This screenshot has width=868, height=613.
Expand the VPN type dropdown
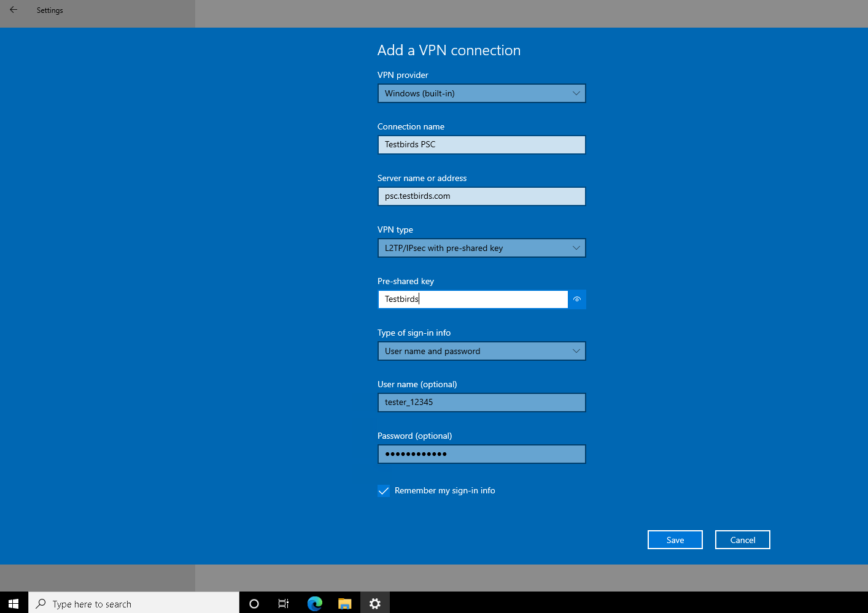(x=482, y=248)
